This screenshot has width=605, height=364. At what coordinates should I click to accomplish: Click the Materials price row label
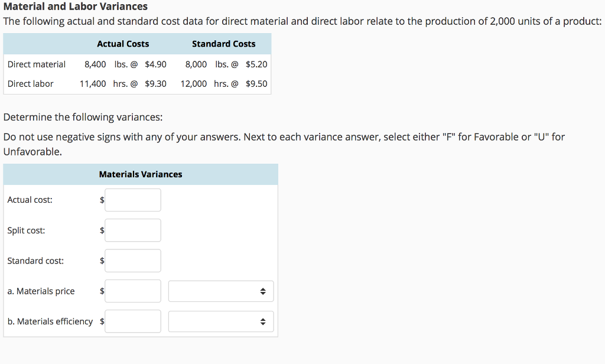(x=41, y=291)
